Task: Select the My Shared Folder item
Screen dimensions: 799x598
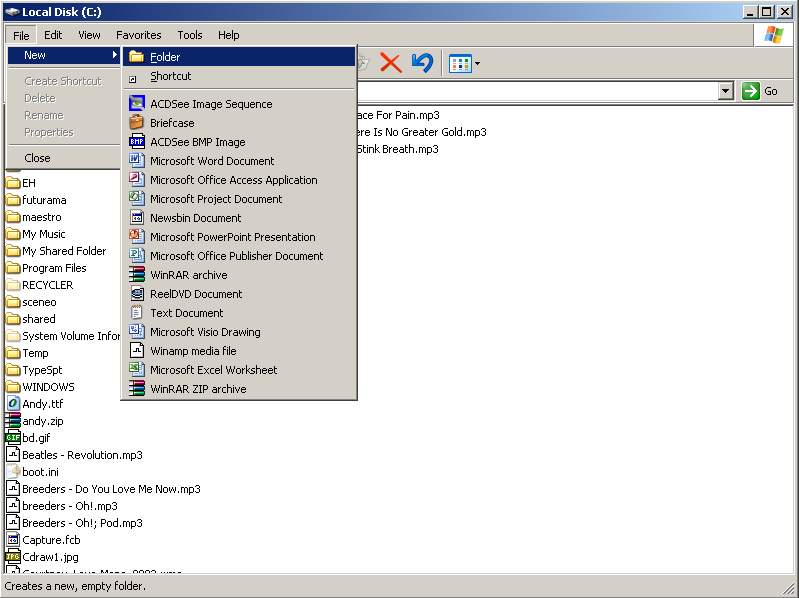Action: (56, 251)
